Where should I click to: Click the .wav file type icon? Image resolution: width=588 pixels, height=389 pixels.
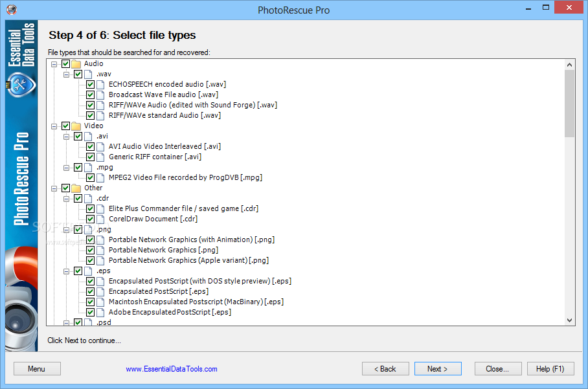coord(88,74)
